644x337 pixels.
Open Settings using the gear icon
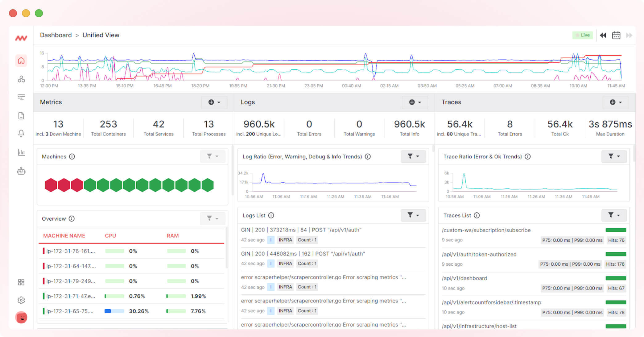tap(21, 300)
